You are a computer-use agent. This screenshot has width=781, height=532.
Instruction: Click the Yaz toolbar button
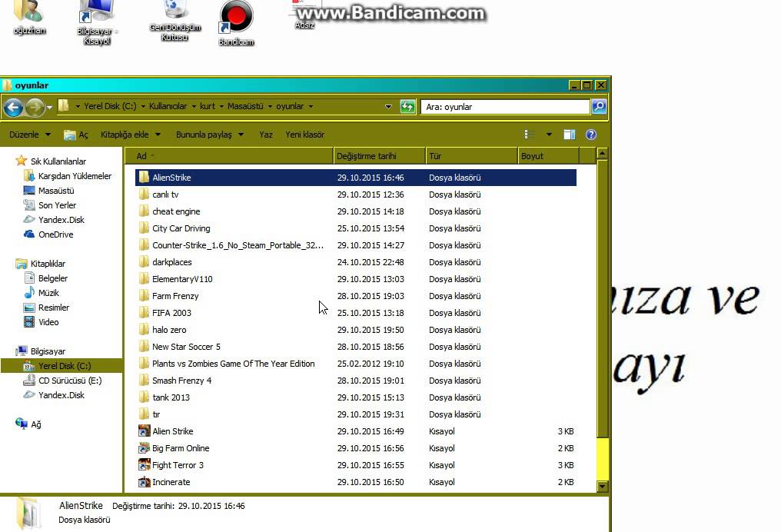pyautogui.click(x=266, y=135)
